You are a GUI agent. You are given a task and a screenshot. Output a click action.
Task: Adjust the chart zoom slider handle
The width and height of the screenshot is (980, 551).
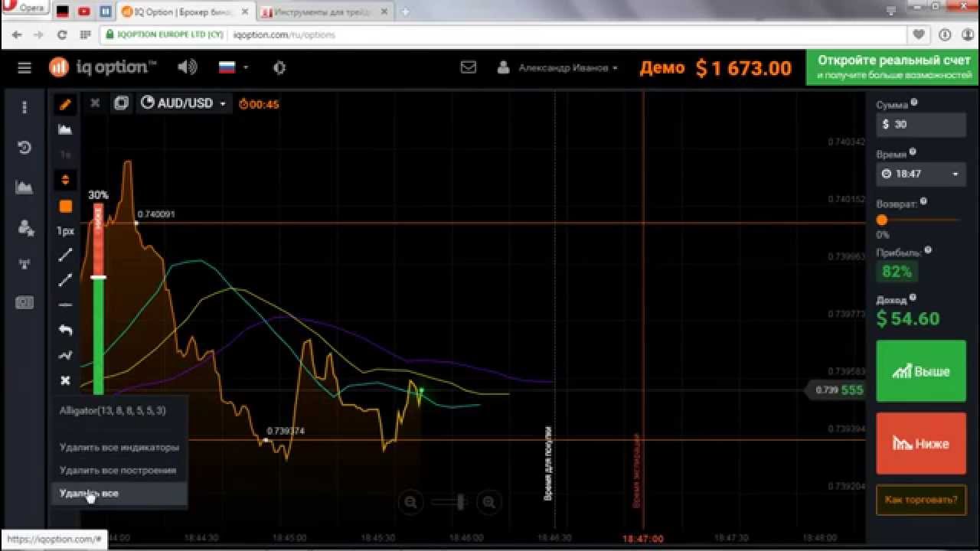[x=460, y=502]
